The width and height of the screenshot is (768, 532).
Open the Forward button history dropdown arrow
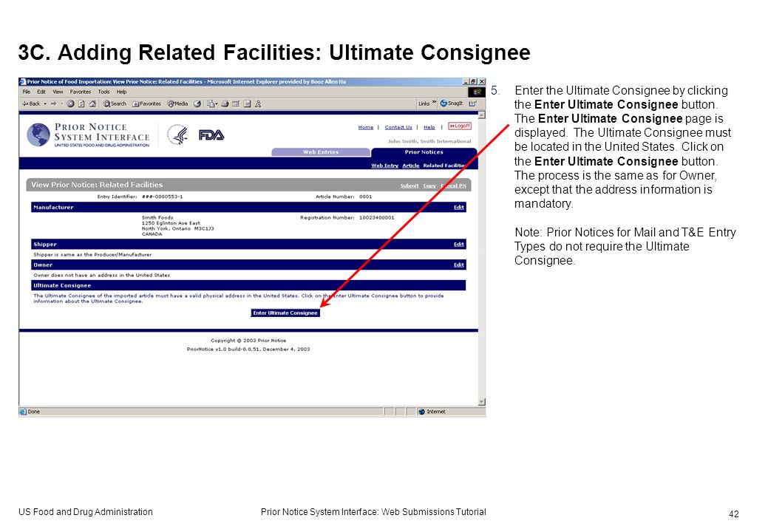tap(61, 103)
